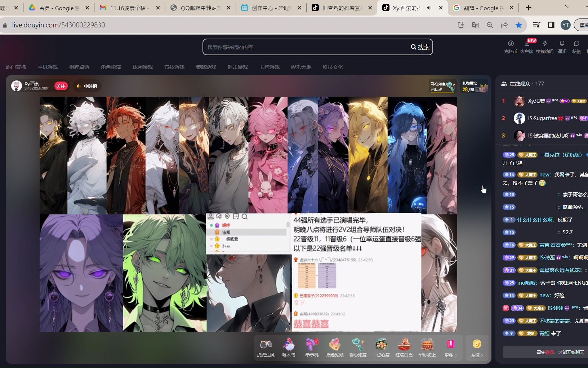View site info lock icon

pos(5,25)
